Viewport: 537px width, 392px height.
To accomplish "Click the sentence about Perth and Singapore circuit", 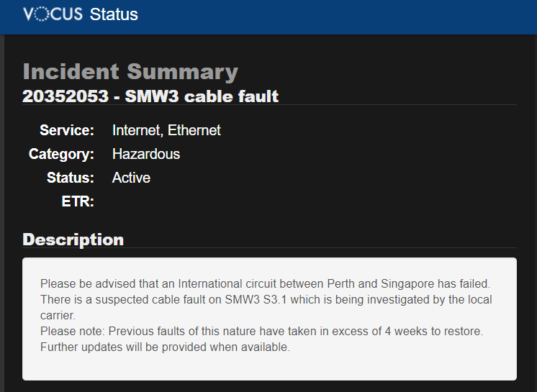I will [266, 284].
